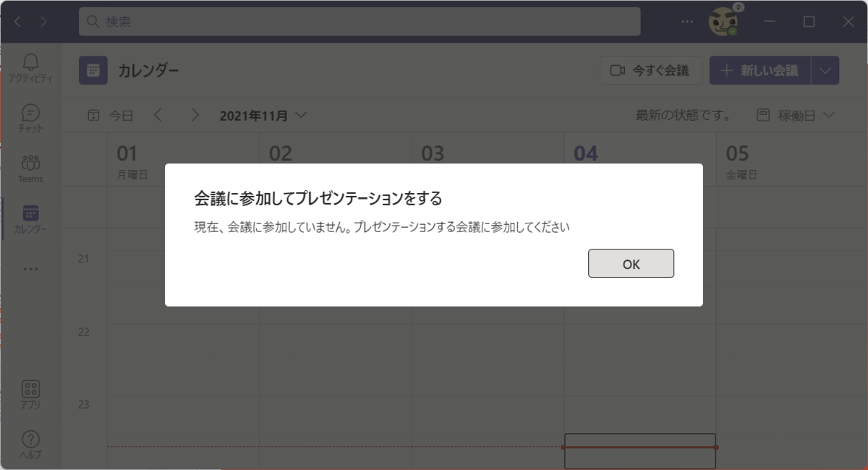
Task: Click inside the 検索 search field
Action: pyautogui.click(x=359, y=22)
